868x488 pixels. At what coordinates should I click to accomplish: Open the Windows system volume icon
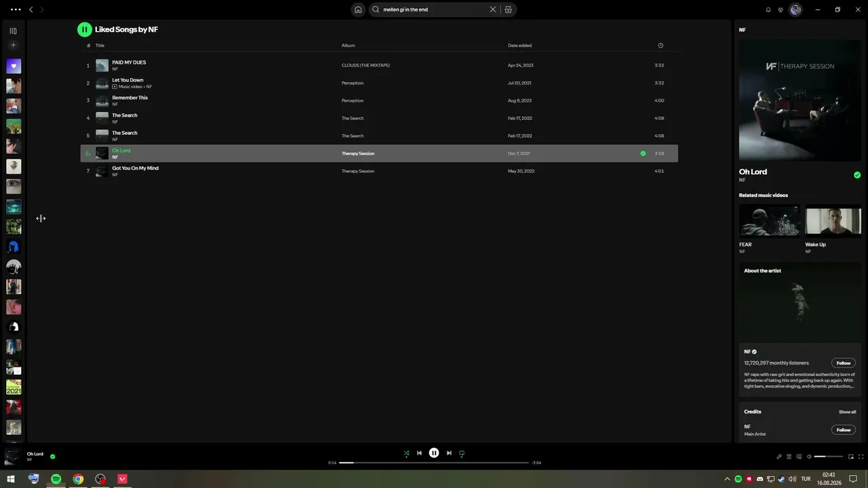point(791,479)
